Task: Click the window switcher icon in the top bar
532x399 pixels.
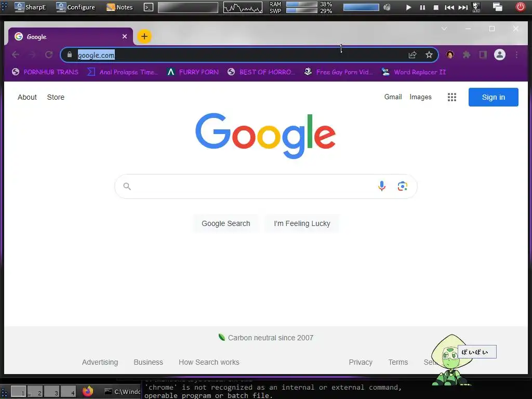Action: pos(497,7)
